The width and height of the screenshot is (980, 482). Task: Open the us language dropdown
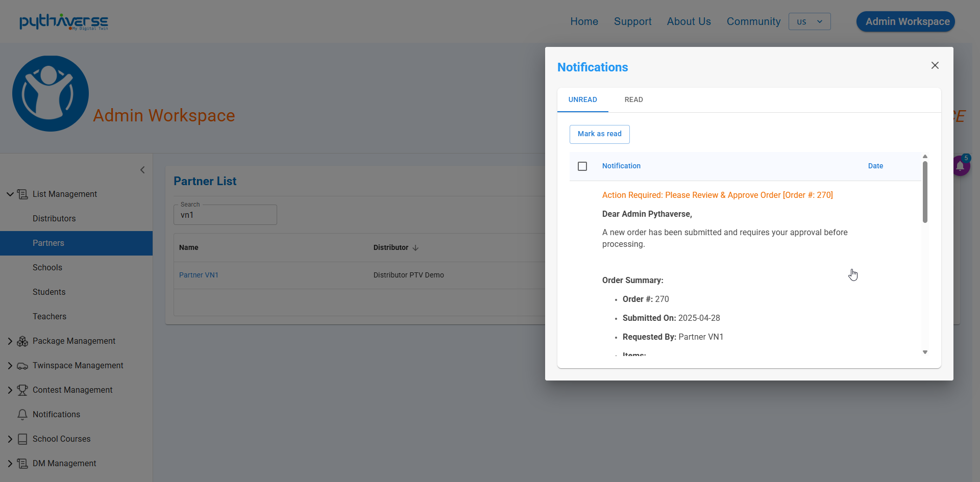810,21
